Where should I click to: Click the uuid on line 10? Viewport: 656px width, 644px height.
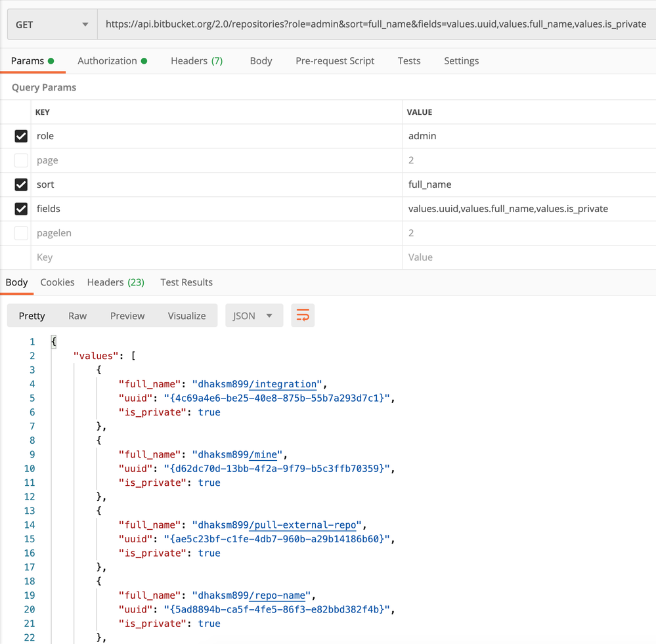pos(276,468)
